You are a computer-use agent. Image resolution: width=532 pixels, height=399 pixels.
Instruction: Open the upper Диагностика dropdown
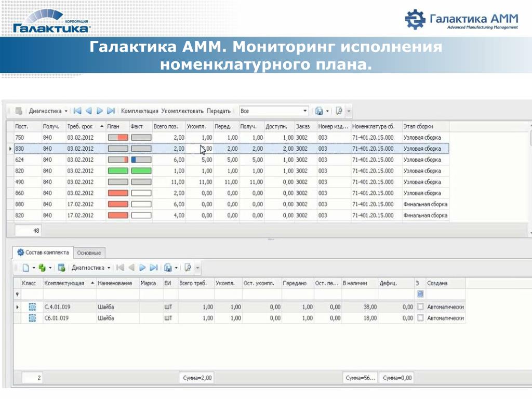(66, 111)
